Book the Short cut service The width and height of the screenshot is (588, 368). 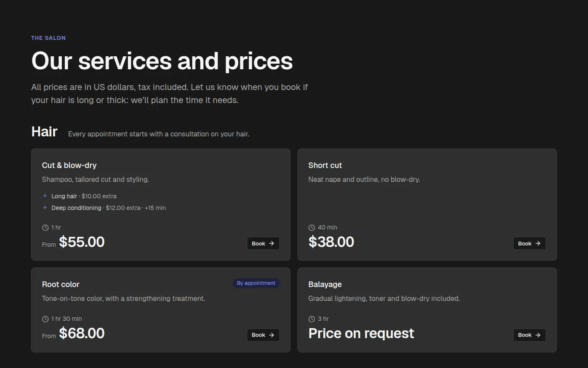[x=529, y=243]
